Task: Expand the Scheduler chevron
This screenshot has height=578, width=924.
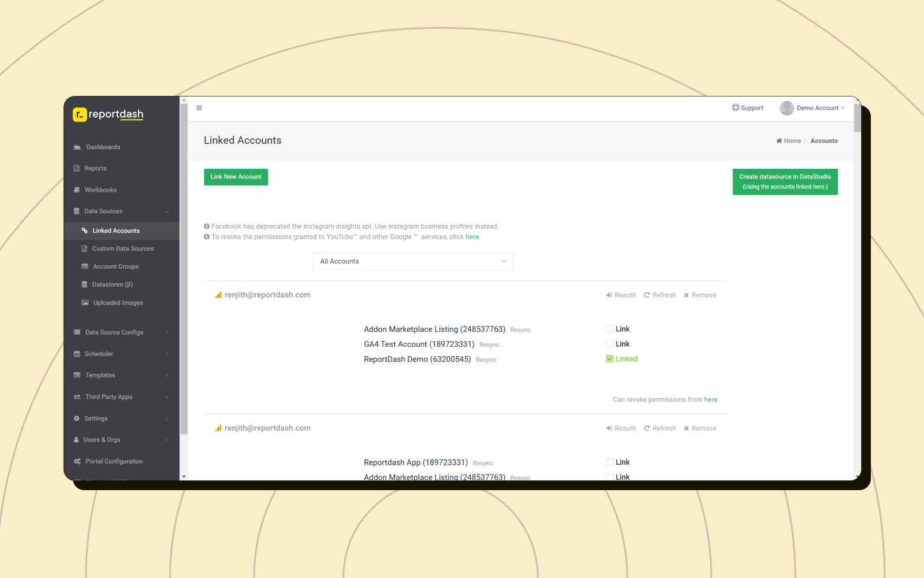Action: coord(167,354)
